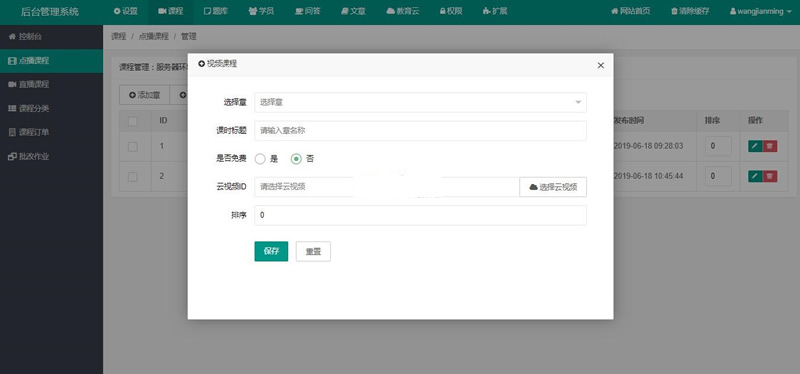Open 控制台 in the sidebar
The height and width of the screenshot is (374, 800).
[52, 37]
